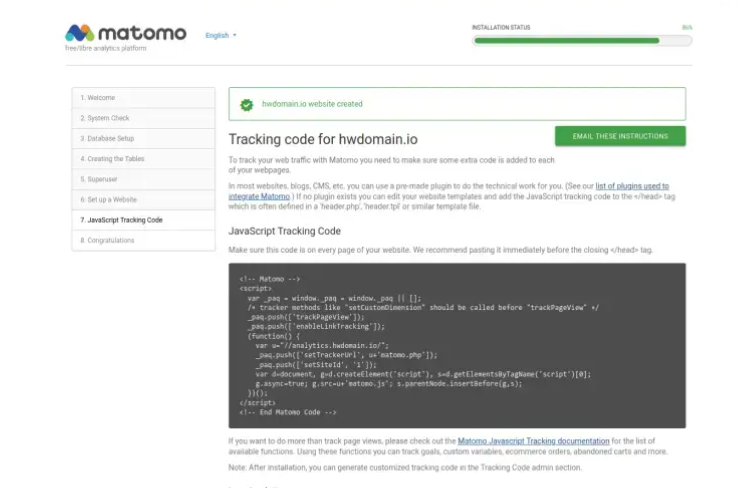This screenshot has width=743, height=488.
Task: Select step 3. Database Setup
Action: 143,138
